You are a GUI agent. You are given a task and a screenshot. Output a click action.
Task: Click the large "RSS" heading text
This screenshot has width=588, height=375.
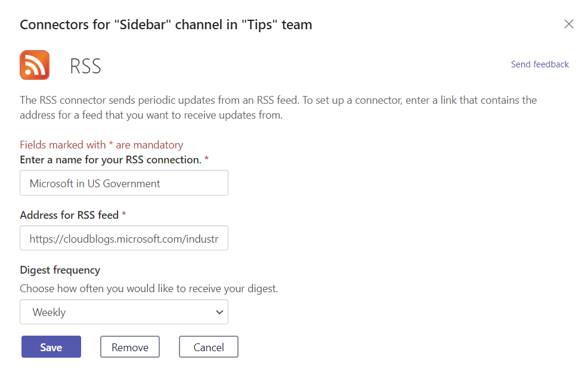pyautogui.click(x=85, y=66)
